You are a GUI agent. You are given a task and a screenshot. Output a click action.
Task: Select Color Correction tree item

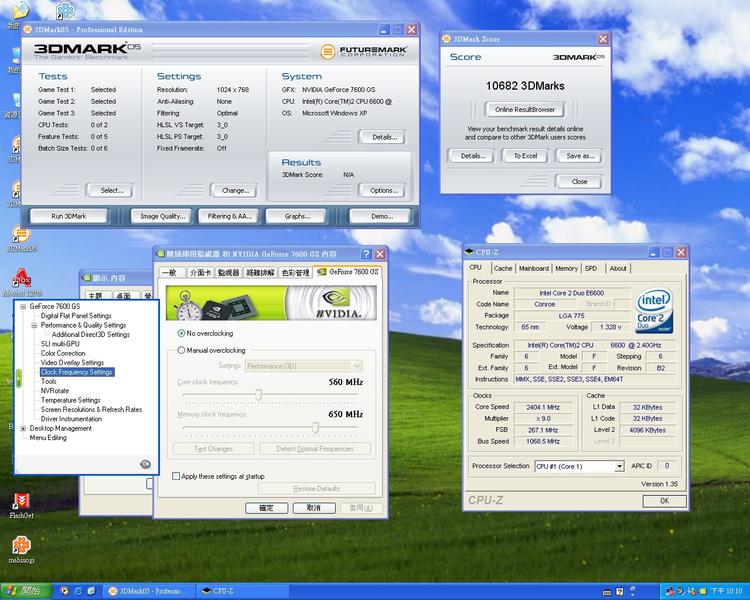tap(63, 353)
